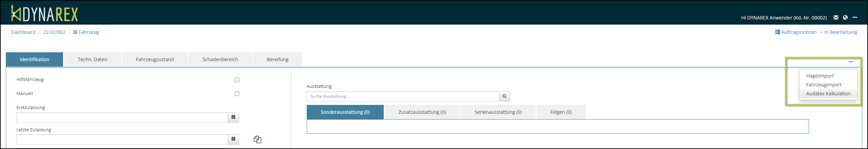868x149 pixels.
Task: Click the copy icon beside Letzte Zulassung
Action: tap(257, 139)
